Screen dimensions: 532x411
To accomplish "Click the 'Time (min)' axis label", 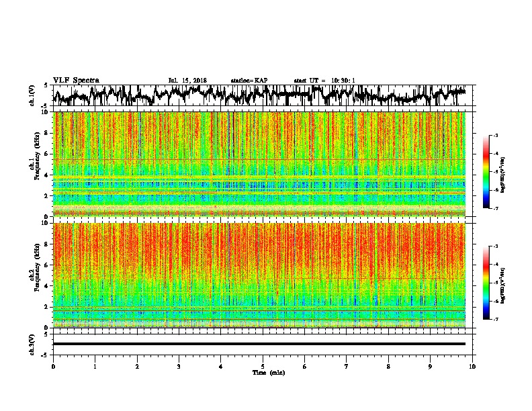I will (x=269, y=373).
